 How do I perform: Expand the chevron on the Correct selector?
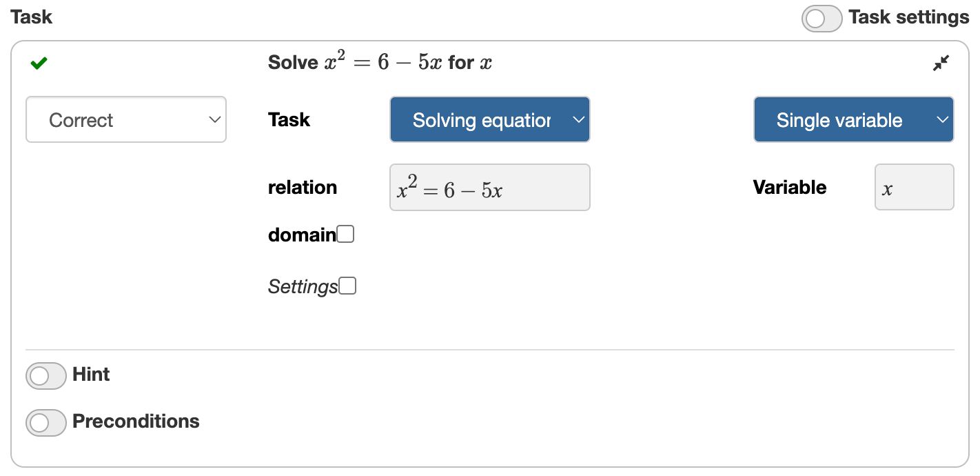click(x=214, y=119)
